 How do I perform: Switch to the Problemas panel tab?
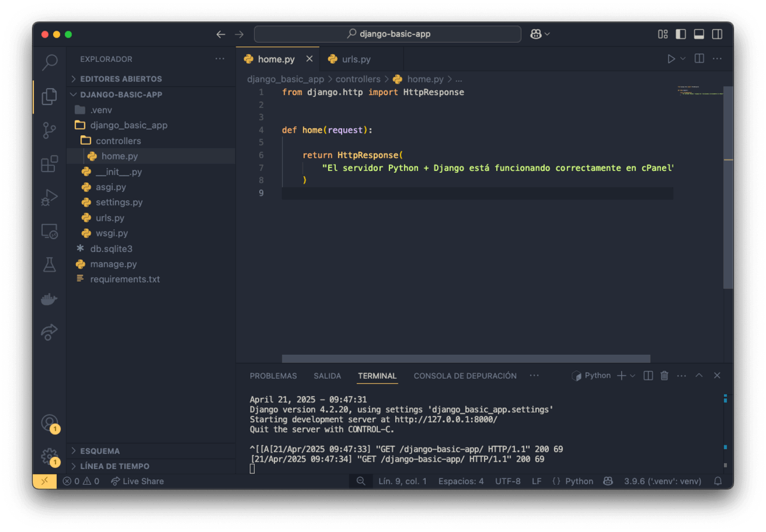273,376
